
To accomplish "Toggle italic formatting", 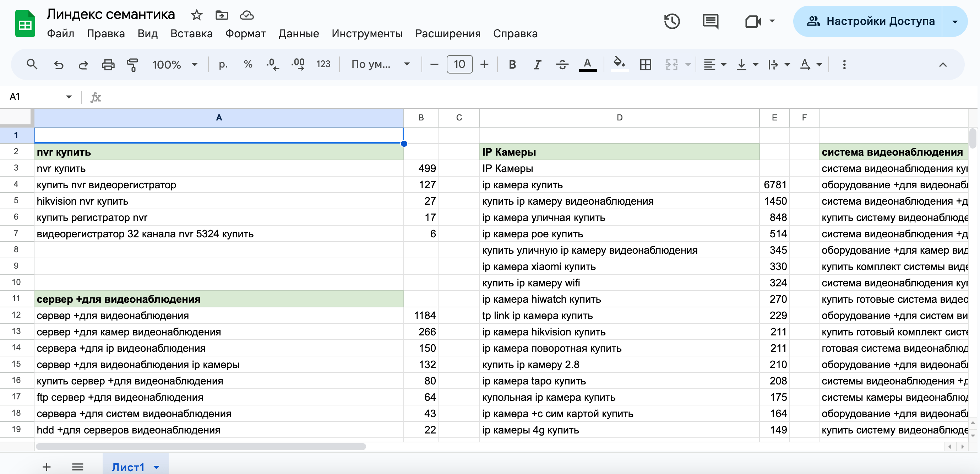I will pyautogui.click(x=537, y=64).
